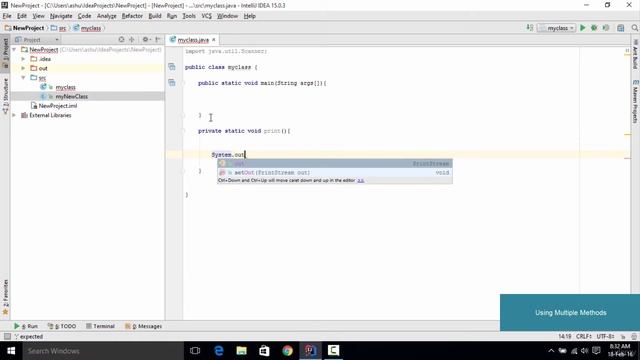Click Task View icon in taskbar
The height and width of the screenshot is (360, 640).
[195, 351]
